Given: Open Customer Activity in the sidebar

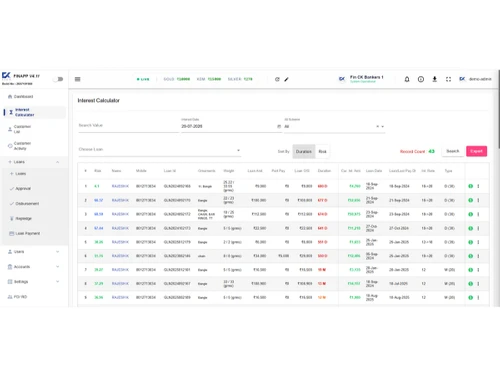Looking at the screenshot, I should 19,146.
